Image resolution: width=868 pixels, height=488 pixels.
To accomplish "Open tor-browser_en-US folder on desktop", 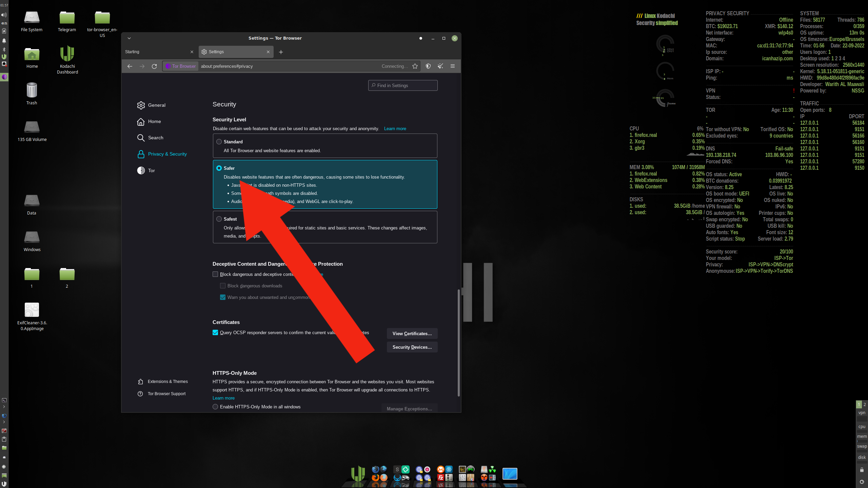I will click(102, 24).
